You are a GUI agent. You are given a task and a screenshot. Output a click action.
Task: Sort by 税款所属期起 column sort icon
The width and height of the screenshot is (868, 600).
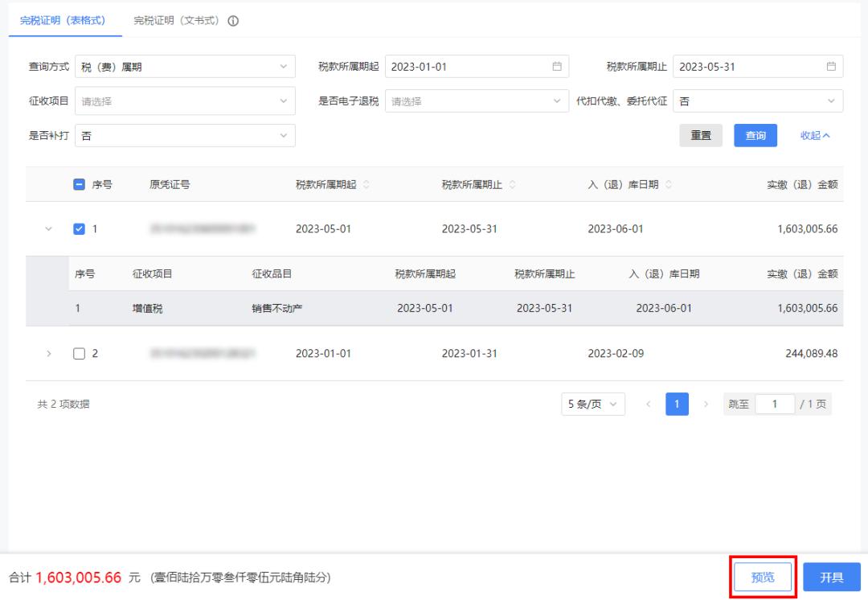pyautogui.click(x=367, y=185)
